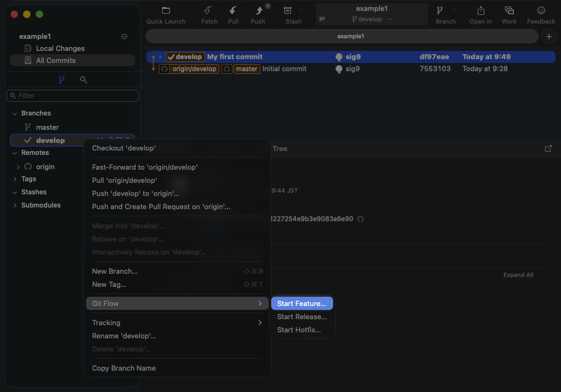Click the Pull toolbar icon

(233, 11)
